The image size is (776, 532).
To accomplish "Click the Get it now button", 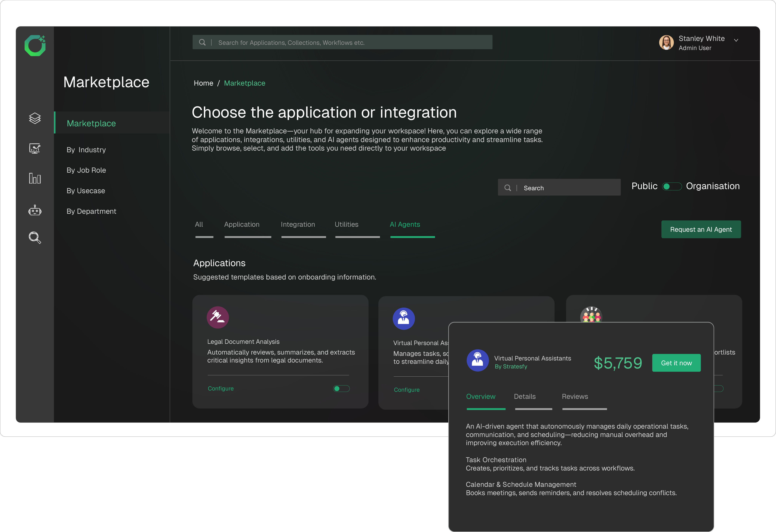I will pos(677,363).
